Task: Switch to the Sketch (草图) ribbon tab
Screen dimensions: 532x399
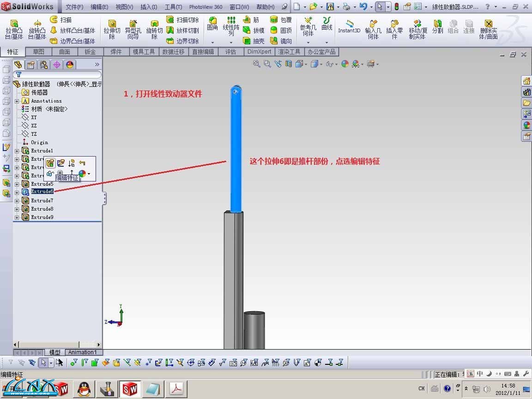Action: (39, 52)
